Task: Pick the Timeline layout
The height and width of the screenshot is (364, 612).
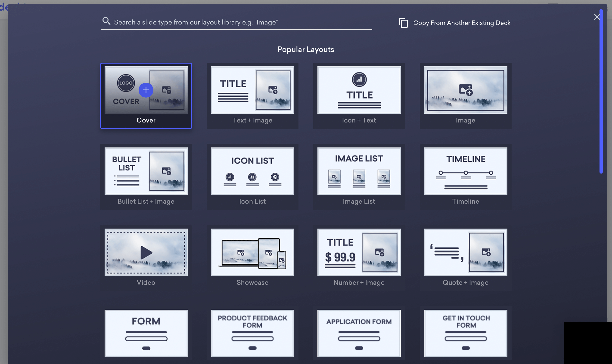Action: [x=466, y=177]
